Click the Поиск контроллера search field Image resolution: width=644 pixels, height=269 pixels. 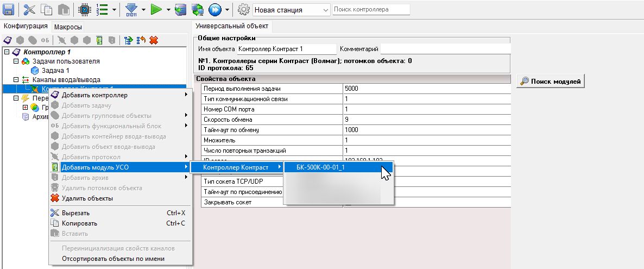pos(370,9)
